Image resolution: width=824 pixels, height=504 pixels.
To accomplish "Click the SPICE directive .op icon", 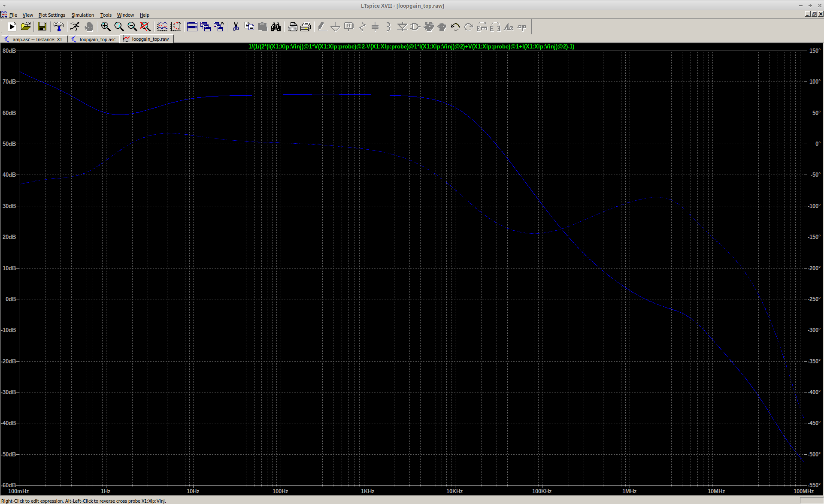I will [x=521, y=27].
